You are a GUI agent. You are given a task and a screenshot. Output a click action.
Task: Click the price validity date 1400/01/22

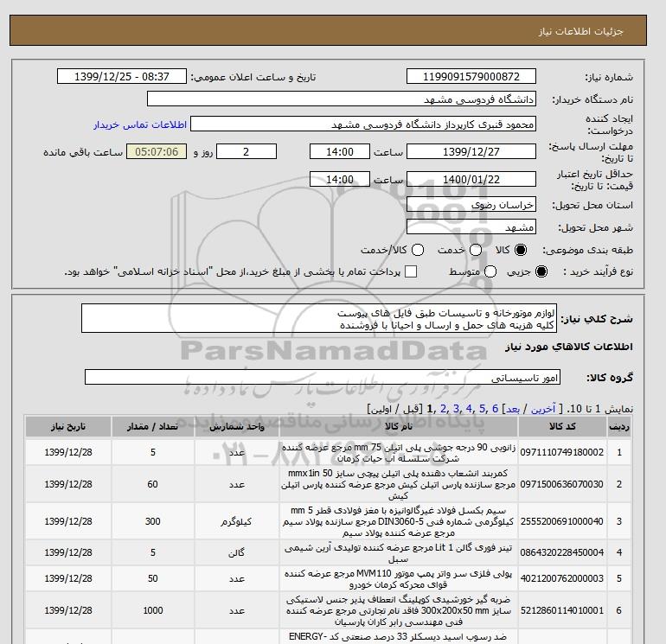tap(471, 179)
